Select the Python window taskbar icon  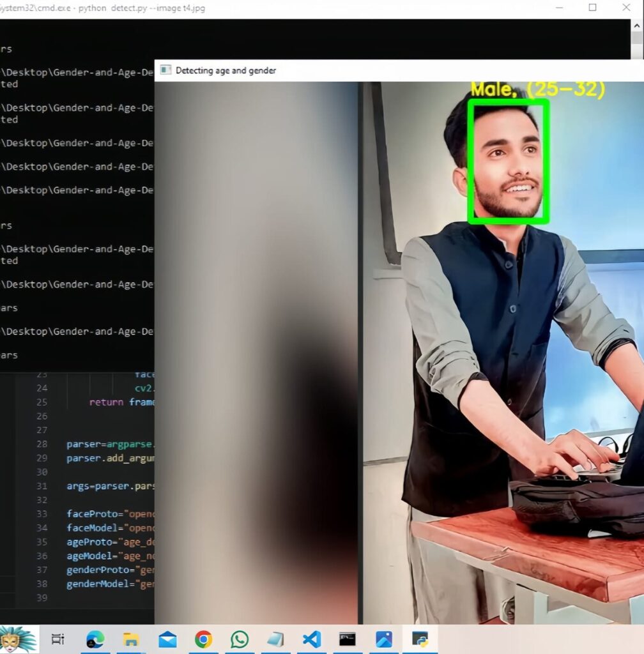(x=420, y=639)
